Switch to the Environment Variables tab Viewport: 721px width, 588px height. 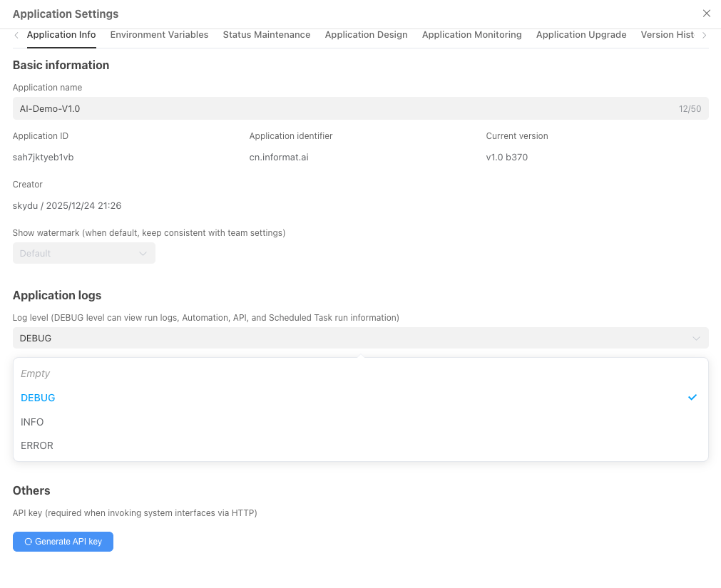(x=159, y=35)
